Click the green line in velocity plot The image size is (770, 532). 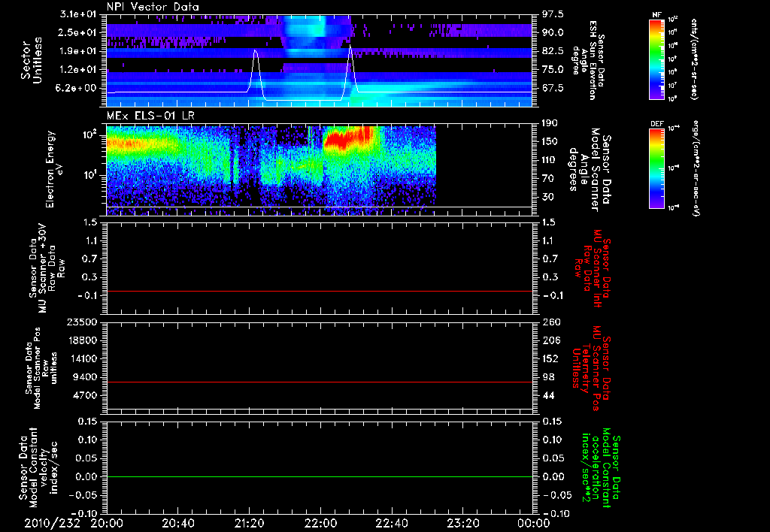[320, 476]
